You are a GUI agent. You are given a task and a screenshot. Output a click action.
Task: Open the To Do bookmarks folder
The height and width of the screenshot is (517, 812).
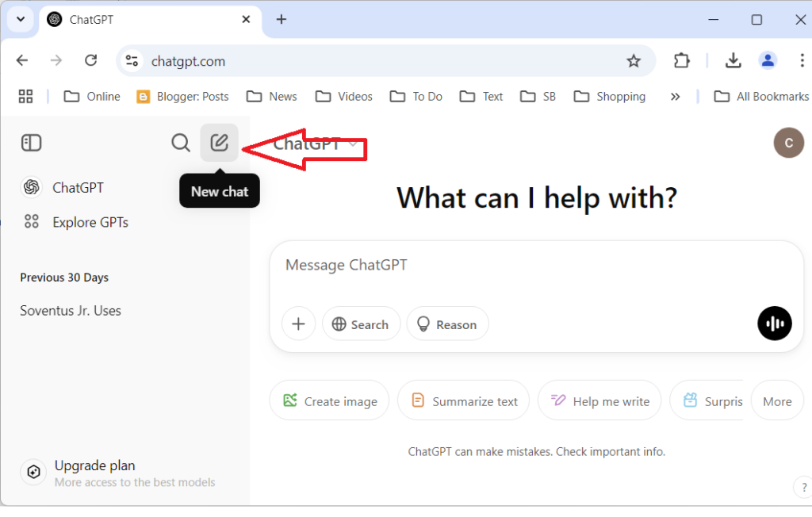(x=416, y=97)
